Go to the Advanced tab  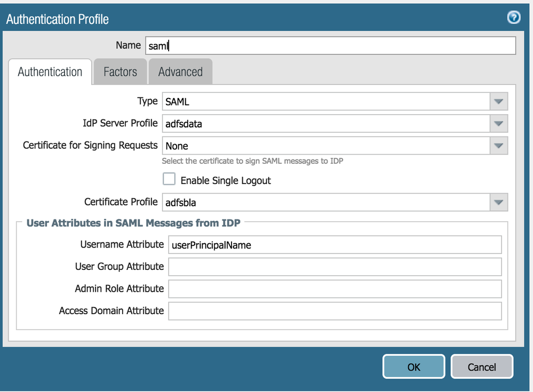[x=180, y=72]
